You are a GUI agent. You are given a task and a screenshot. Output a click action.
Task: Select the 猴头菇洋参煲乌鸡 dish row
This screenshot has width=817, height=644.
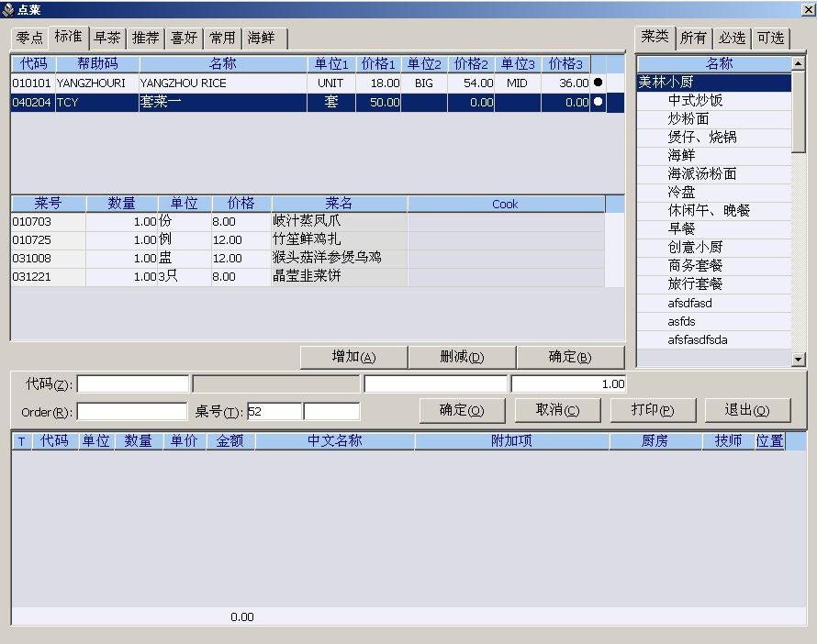coord(308,258)
